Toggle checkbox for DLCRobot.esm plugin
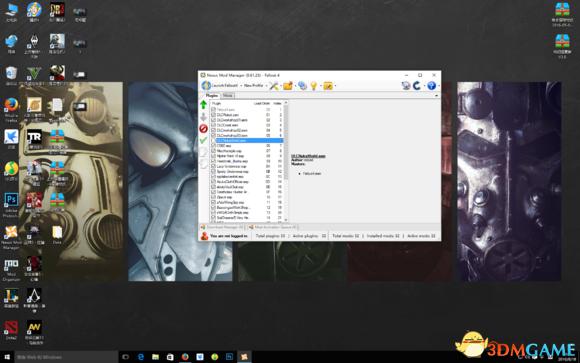Image resolution: width=580 pixels, height=363 pixels. click(213, 115)
